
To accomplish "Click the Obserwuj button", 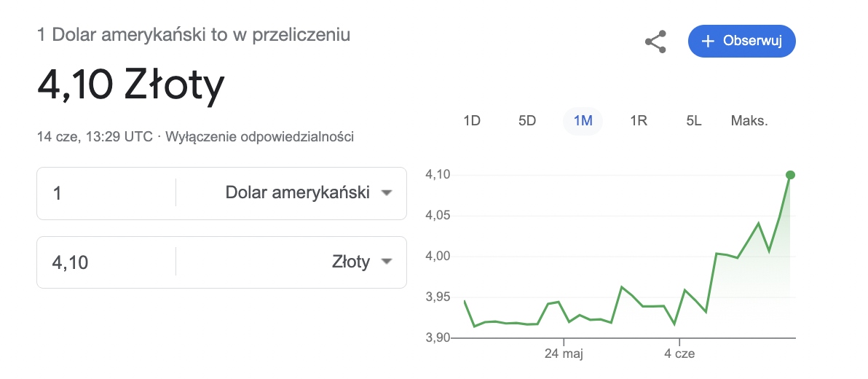I will [x=742, y=41].
